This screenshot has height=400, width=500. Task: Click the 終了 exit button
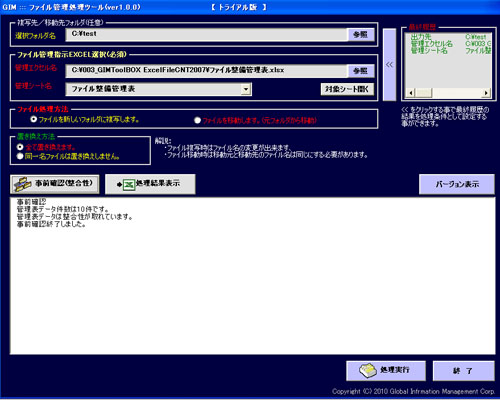[x=463, y=371]
